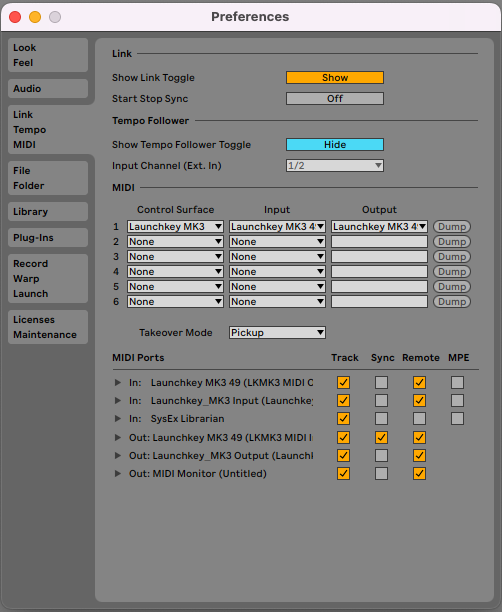Enable Sync for Out: MIDI Monitor
Viewport: 502px width, 612px height.
point(381,473)
